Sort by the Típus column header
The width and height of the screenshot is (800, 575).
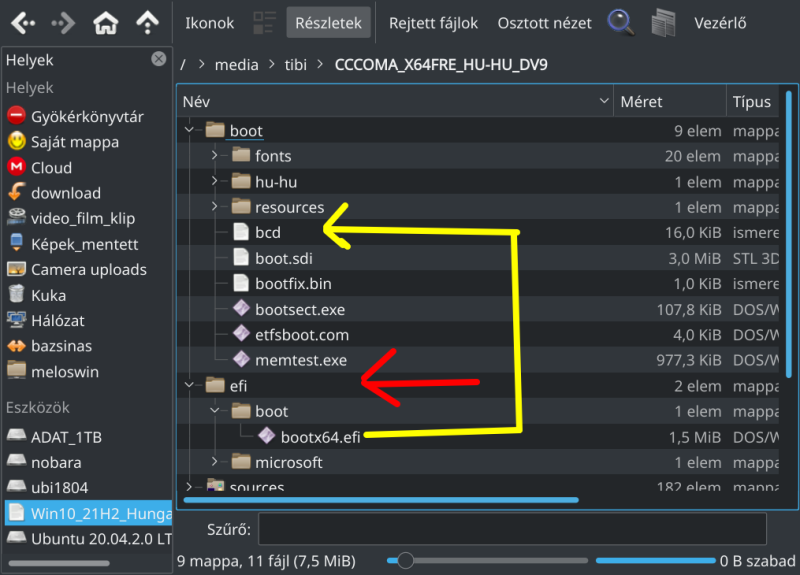(754, 102)
